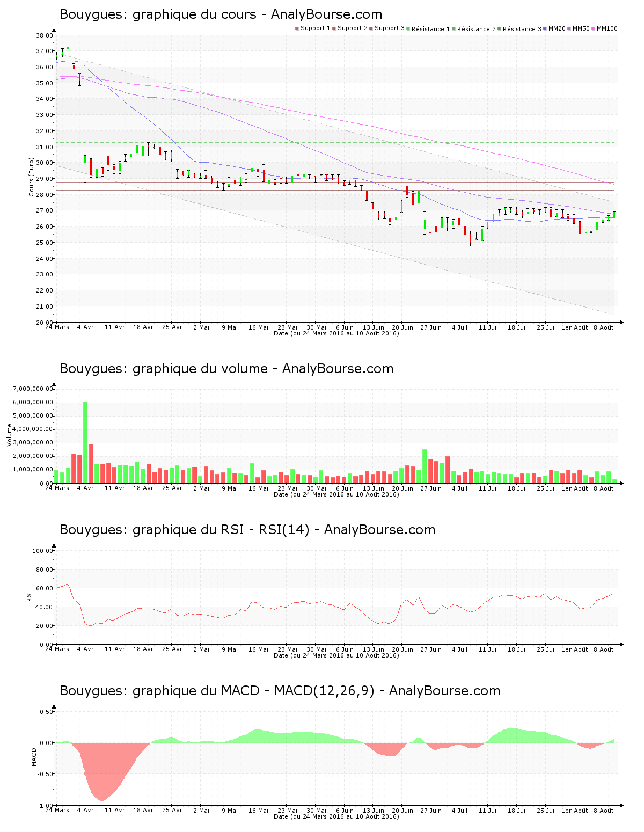Click the vertical 'Volume' axis title
Image resolution: width=644 pixels, height=832 pixels.
pos(9,435)
